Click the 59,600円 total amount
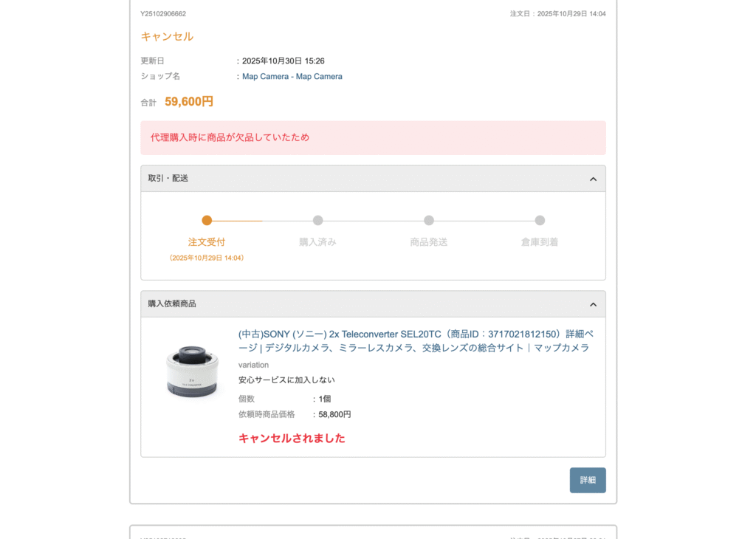This screenshot has width=756, height=539. 189,101
